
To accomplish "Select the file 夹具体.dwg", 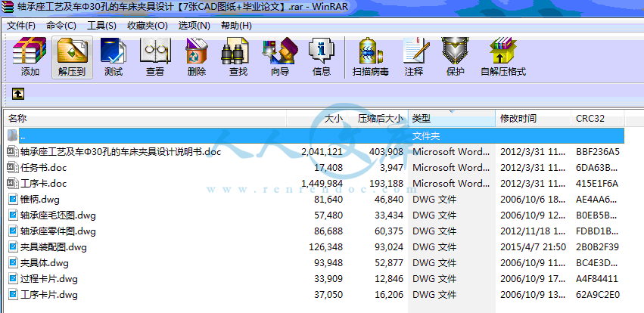I will click(x=45, y=263).
